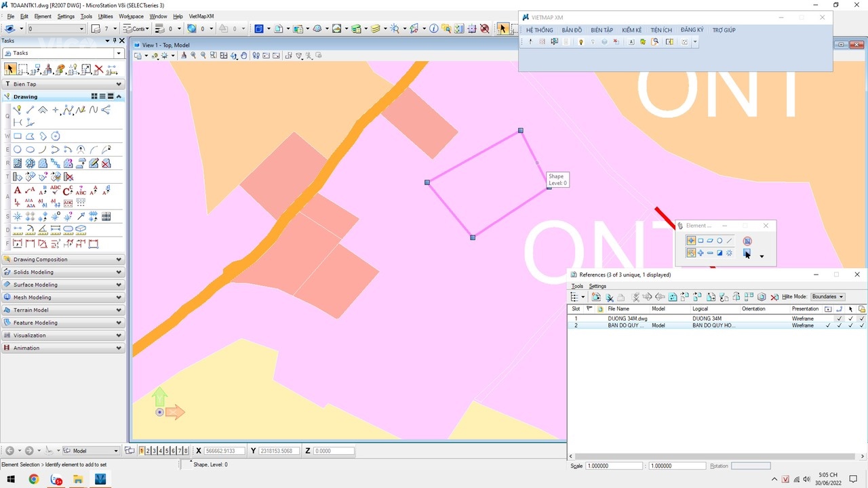Click the Update View icon in View 1 toolbar

pos(183,56)
